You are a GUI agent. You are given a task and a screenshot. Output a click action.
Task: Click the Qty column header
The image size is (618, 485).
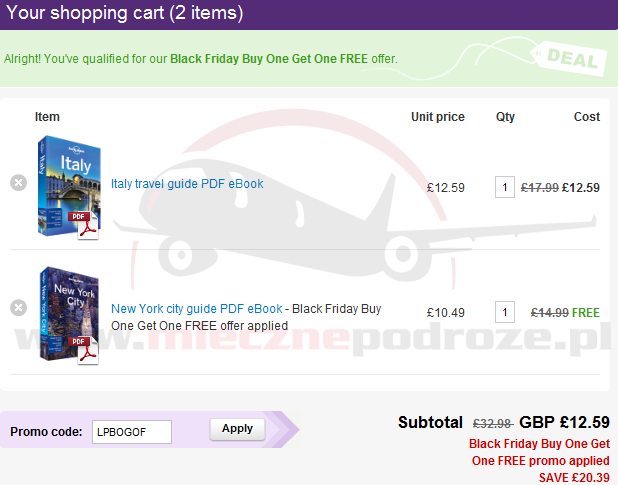[505, 117]
